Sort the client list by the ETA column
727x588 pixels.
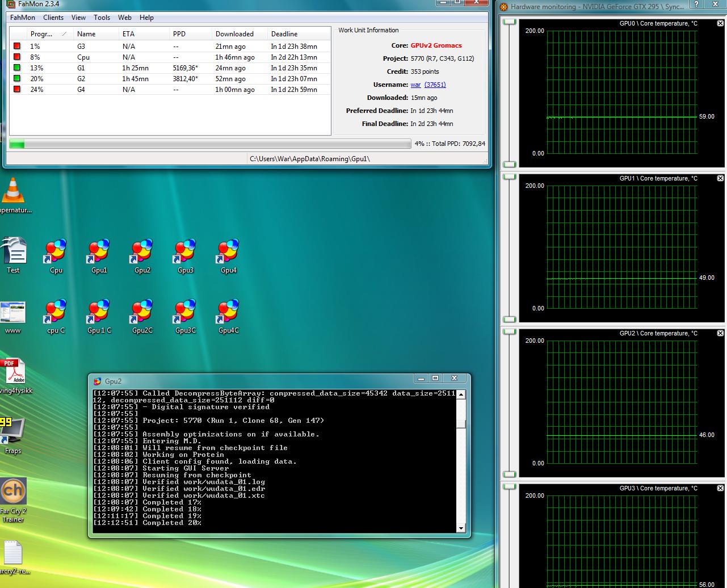[144, 34]
